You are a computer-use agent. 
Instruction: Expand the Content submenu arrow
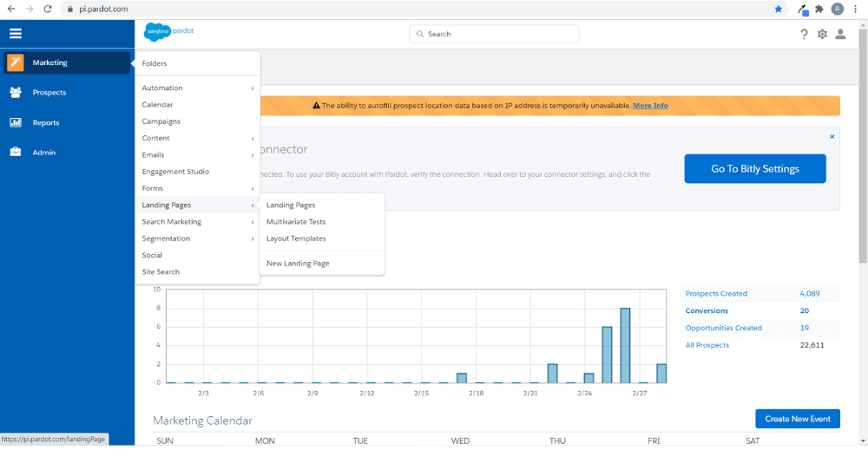[253, 139]
